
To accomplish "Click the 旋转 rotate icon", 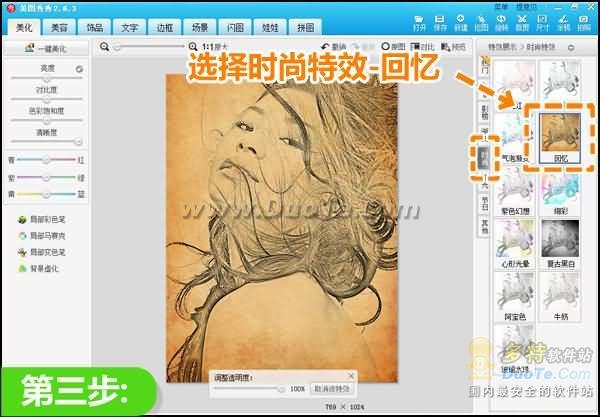I will pyautogui.click(x=501, y=23).
